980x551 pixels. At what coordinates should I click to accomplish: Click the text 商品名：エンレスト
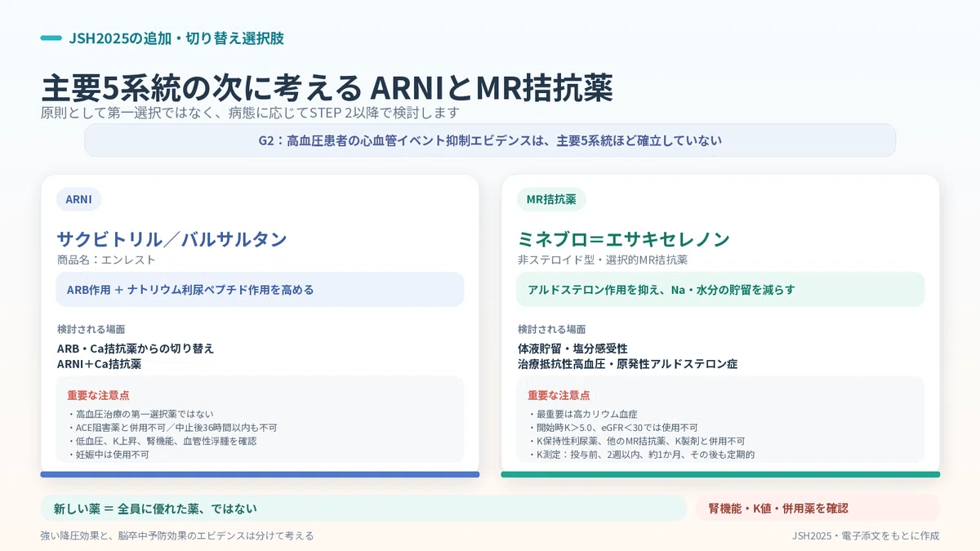[106, 260]
